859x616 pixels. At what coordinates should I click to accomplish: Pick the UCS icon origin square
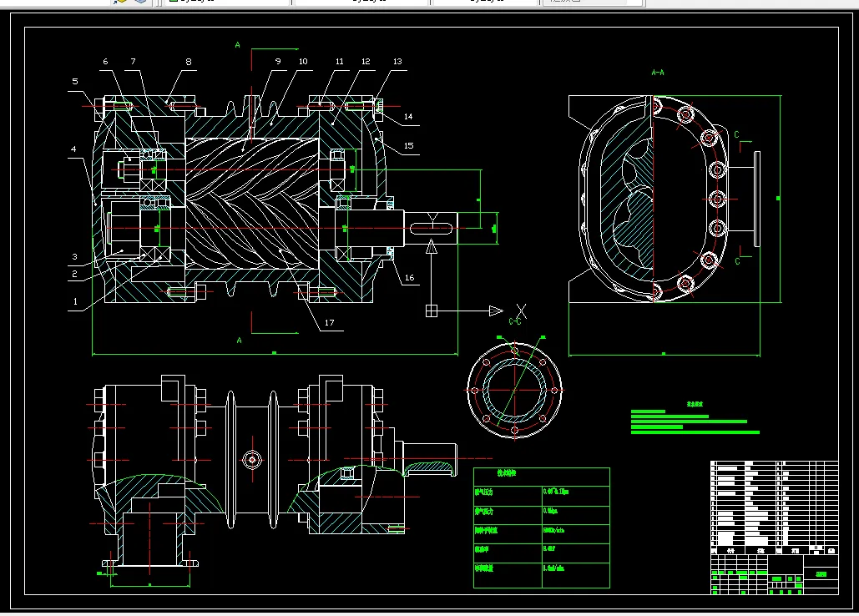tap(432, 311)
